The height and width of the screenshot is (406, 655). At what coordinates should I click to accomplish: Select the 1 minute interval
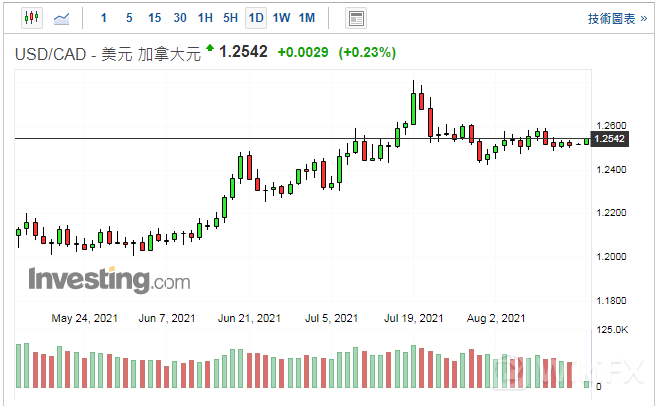pos(104,18)
